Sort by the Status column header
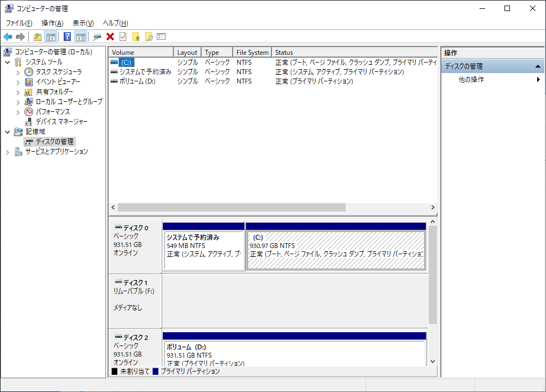 coord(354,52)
